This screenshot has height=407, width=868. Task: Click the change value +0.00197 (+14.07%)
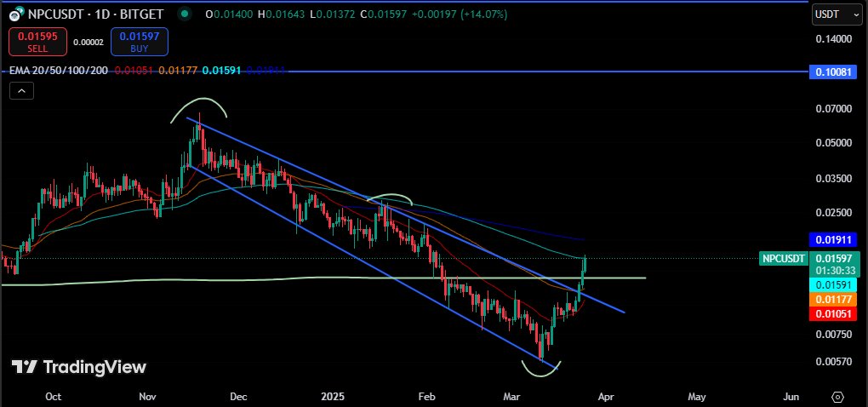point(461,14)
